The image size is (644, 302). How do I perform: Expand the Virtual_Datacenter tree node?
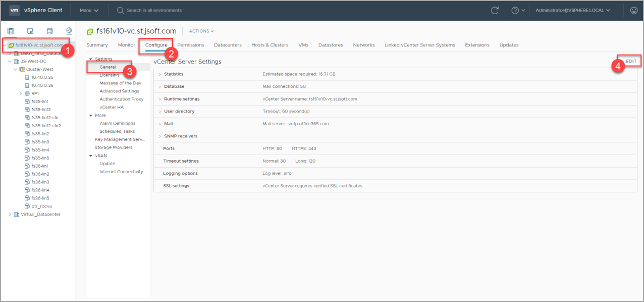[10, 214]
